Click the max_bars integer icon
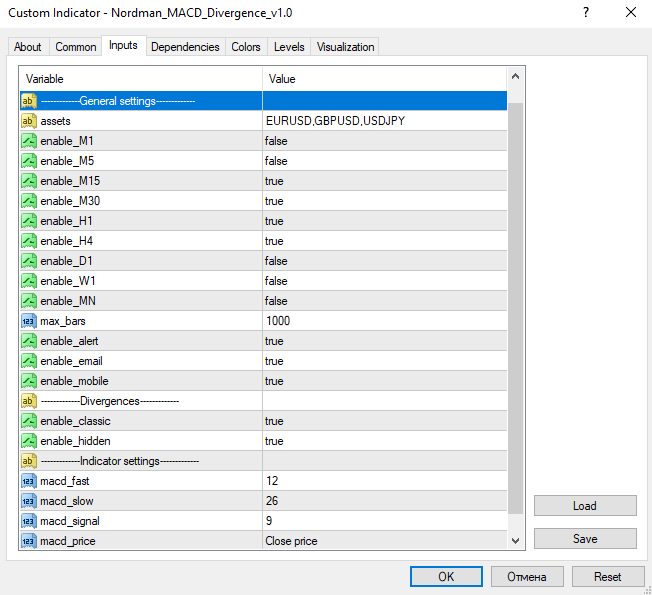The width and height of the screenshot is (652, 595). point(29,321)
